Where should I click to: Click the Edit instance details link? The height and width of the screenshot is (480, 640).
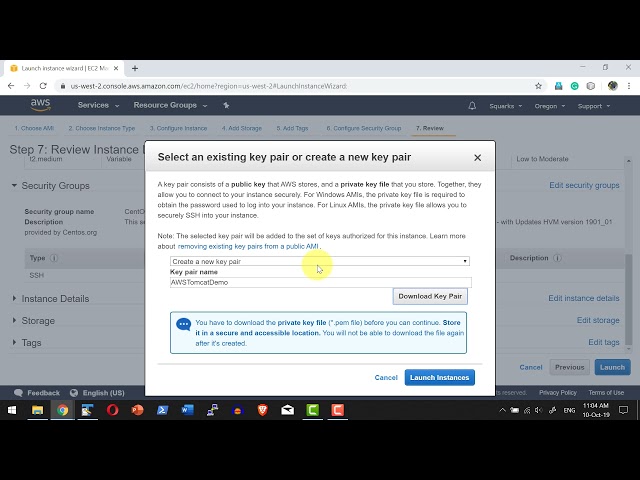(x=584, y=298)
